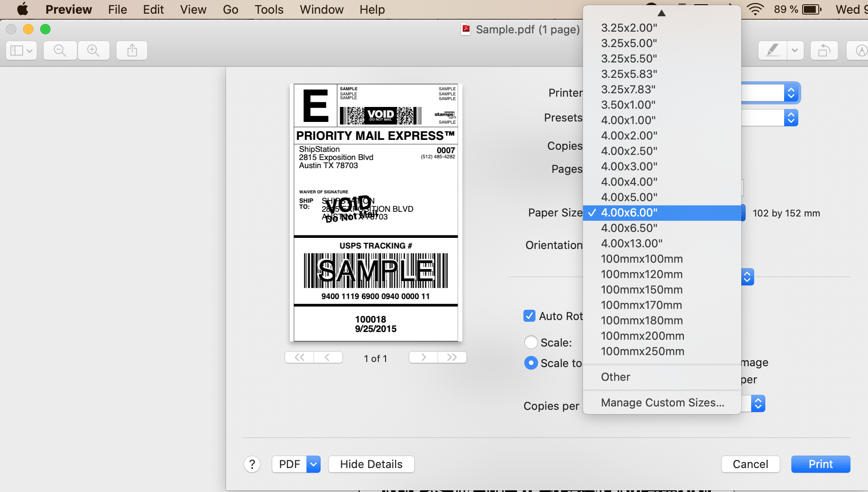
Task: Click the blue Print button
Action: pyautogui.click(x=820, y=464)
